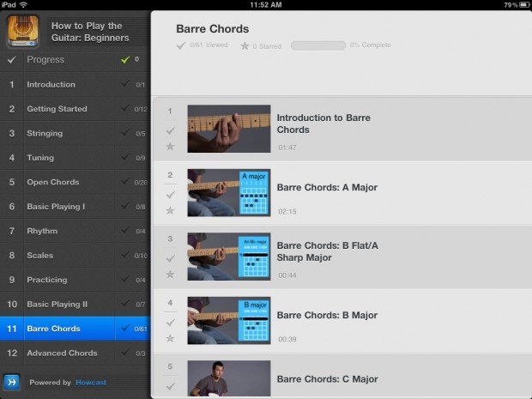Star the B Flat/A Sharp Major video

[170, 274]
